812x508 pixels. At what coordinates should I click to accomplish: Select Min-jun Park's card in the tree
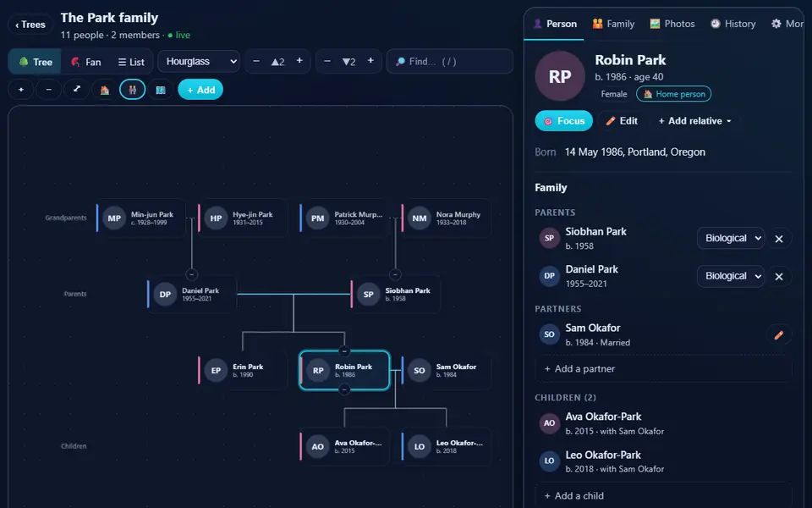[141, 218]
